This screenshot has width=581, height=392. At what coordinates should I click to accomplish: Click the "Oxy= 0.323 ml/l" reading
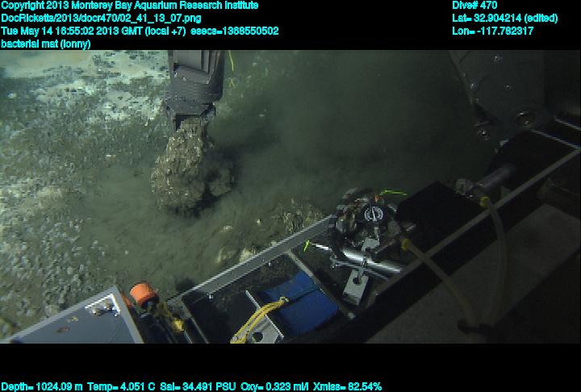pos(274,387)
